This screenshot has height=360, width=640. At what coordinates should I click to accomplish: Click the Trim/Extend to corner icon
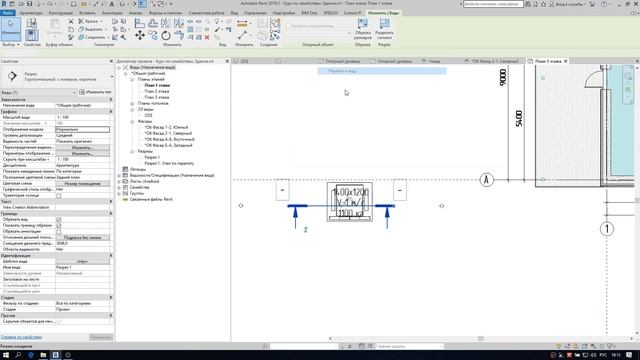coord(179,36)
